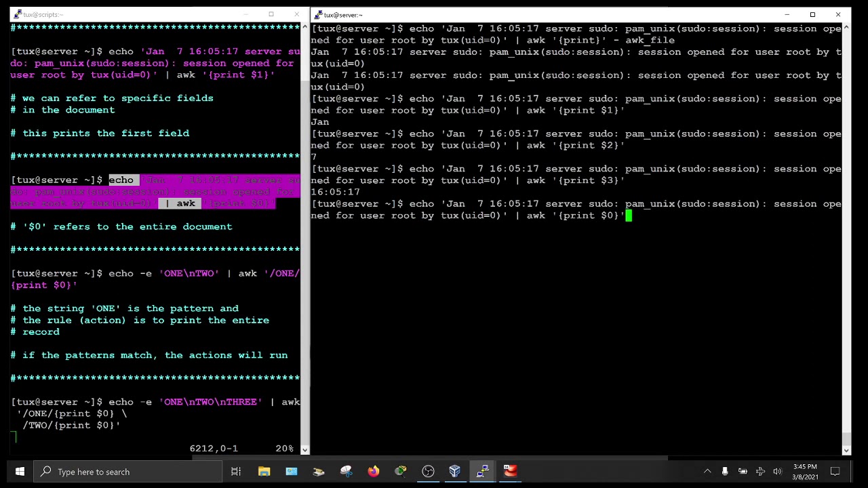The height and width of the screenshot is (488, 868).
Task: Click the '6212,0-1' vim position indicator
Action: coord(214,448)
